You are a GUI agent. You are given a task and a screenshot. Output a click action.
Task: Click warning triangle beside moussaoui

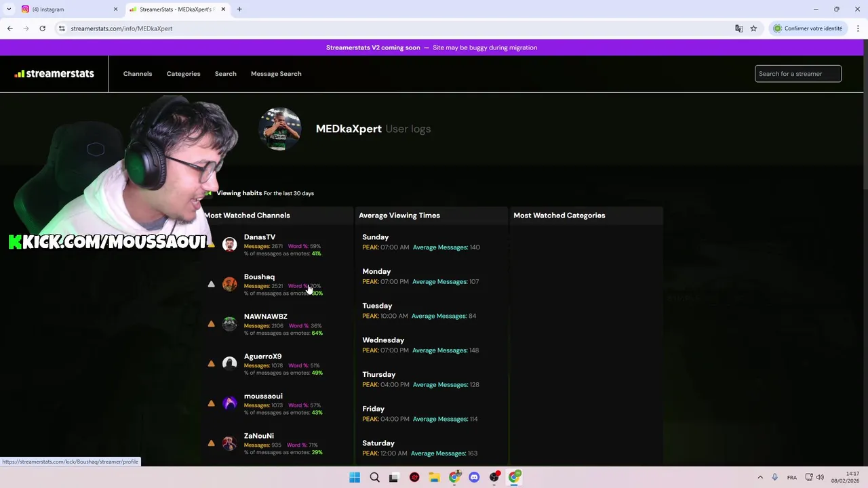click(211, 403)
